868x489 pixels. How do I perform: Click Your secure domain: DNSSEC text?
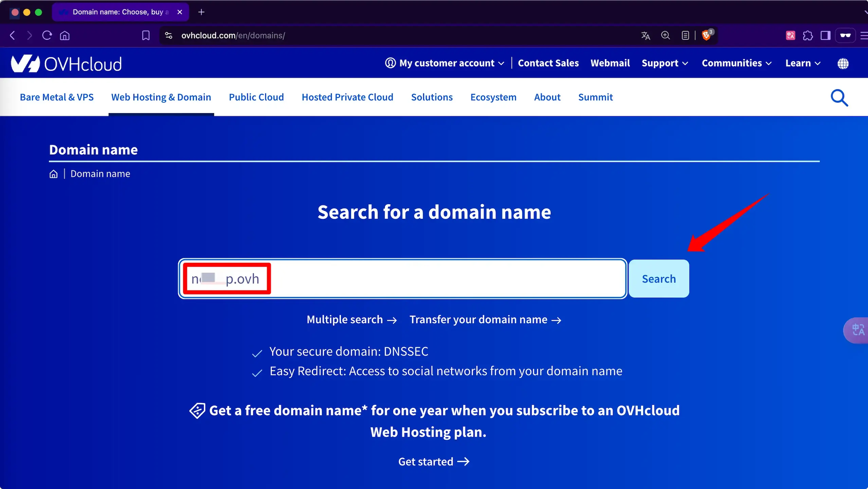coord(349,351)
